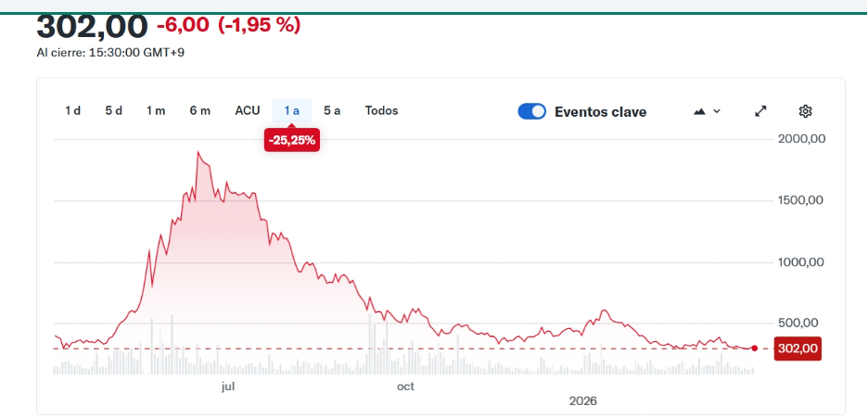Select the 1 a range tab
The width and height of the screenshot is (868, 418).
tap(291, 110)
